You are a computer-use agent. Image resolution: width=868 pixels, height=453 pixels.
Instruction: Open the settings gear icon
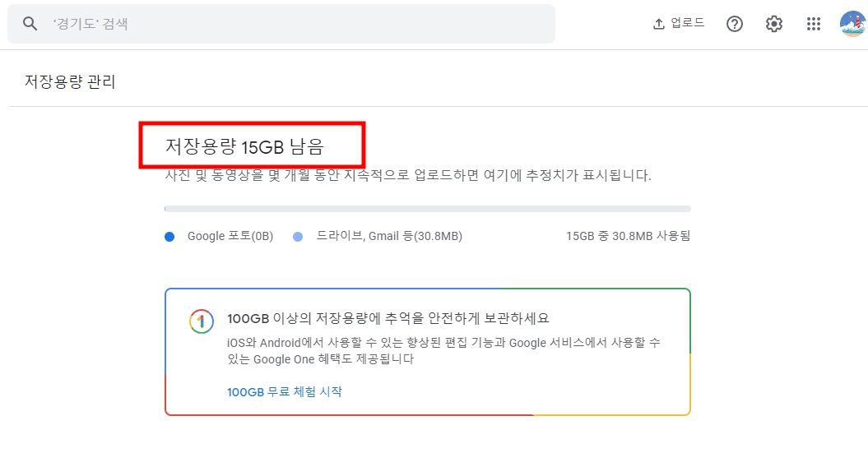coord(774,24)
